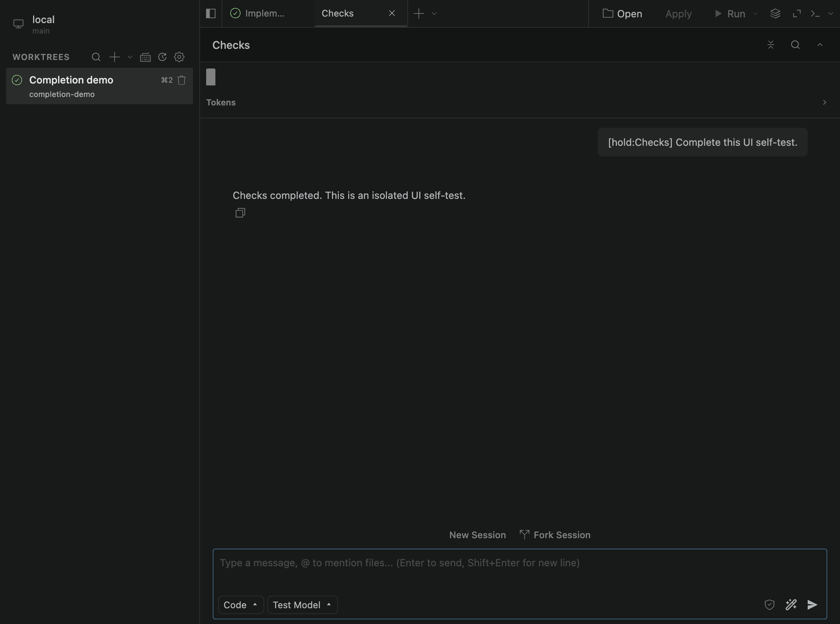Click the hold:Checks user message bubble
Viewport: 840px width, 624px height.
(x=702, y=142)
